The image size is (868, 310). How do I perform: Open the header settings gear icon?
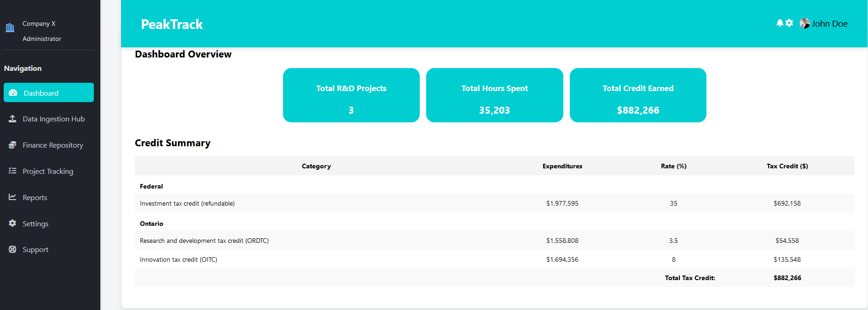pos(789,23)
